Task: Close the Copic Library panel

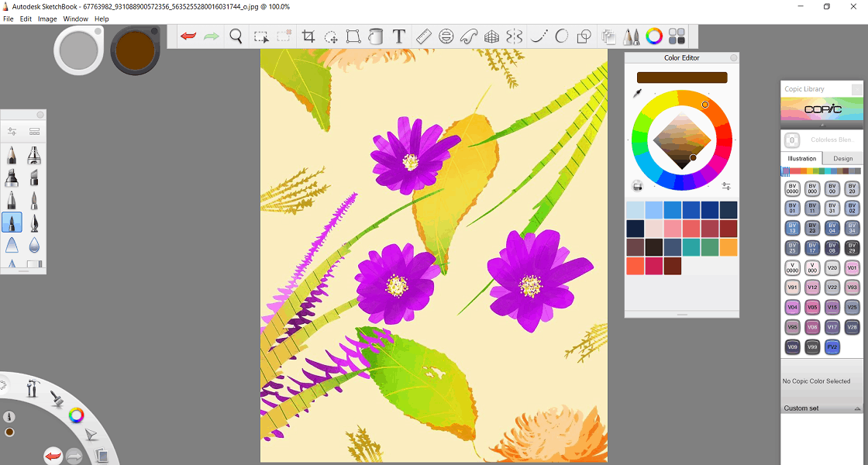Action: coord(856,89)
